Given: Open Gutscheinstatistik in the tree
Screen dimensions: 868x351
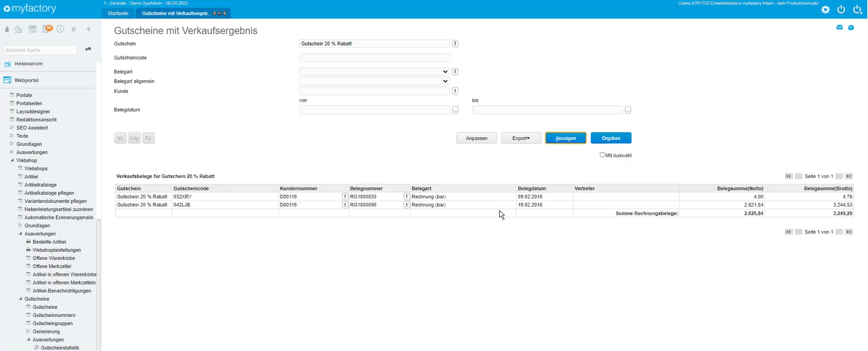Looking at the screenshot, I should coord(60,348).
